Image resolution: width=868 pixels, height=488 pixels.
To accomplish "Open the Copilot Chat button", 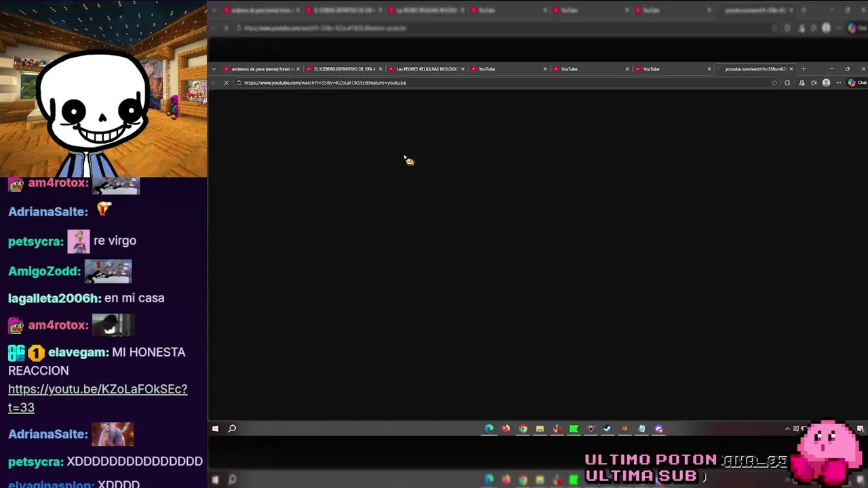I will 856,83.
